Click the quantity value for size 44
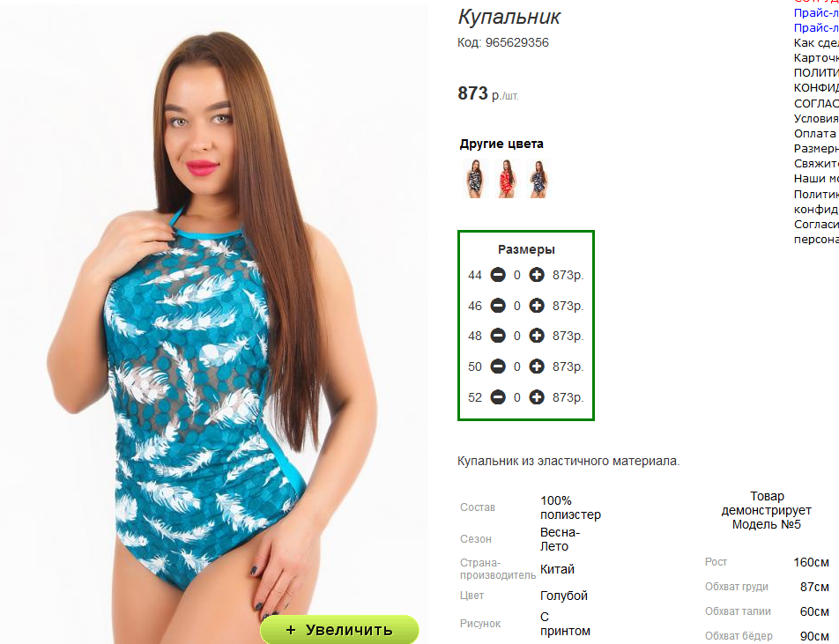 (516, 275)
